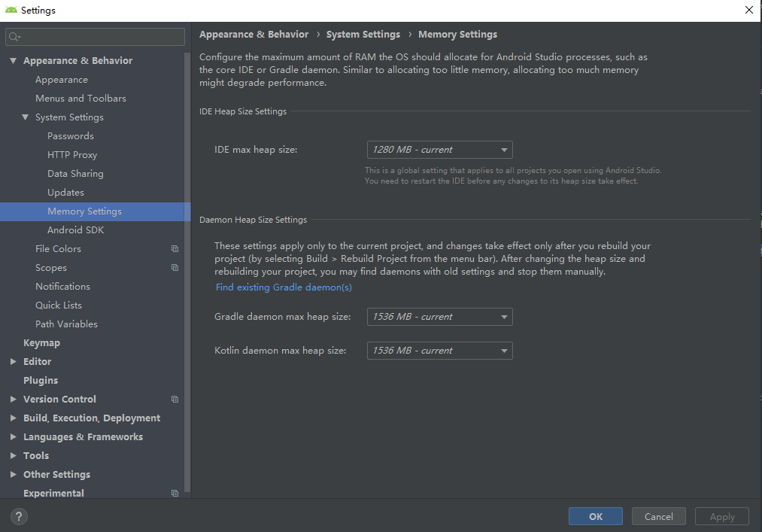Click the IDE Heap Size Settings heading
This screenshot has width=762, height=532.
pos(243,111)
